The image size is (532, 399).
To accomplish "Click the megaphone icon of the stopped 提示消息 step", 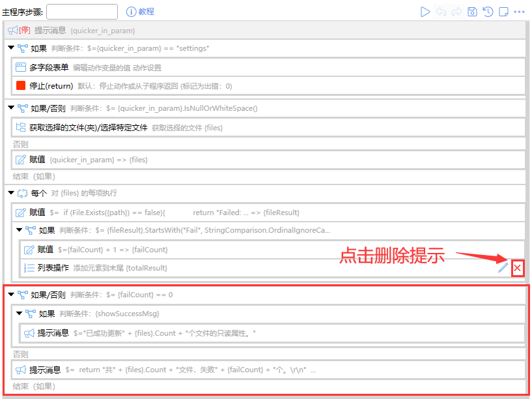I will (13, 30).
